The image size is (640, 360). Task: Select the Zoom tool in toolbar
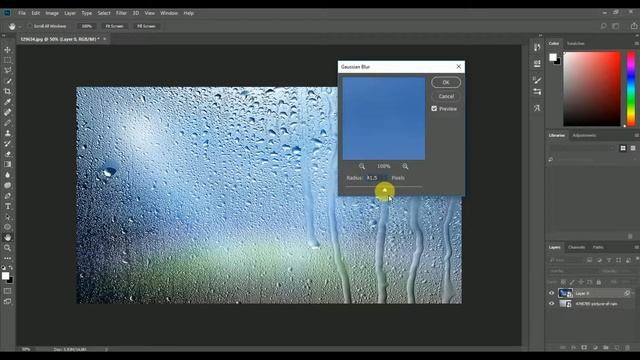coord(8,248)
